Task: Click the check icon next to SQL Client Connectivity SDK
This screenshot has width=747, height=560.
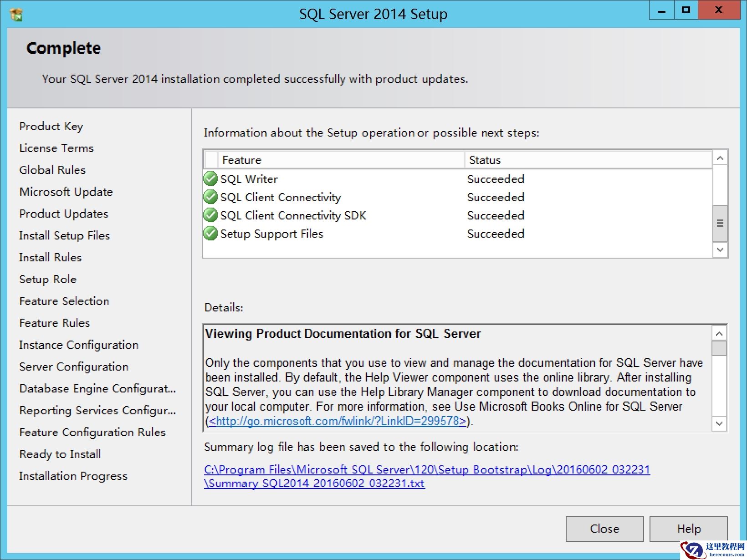Action: (210, 215)
